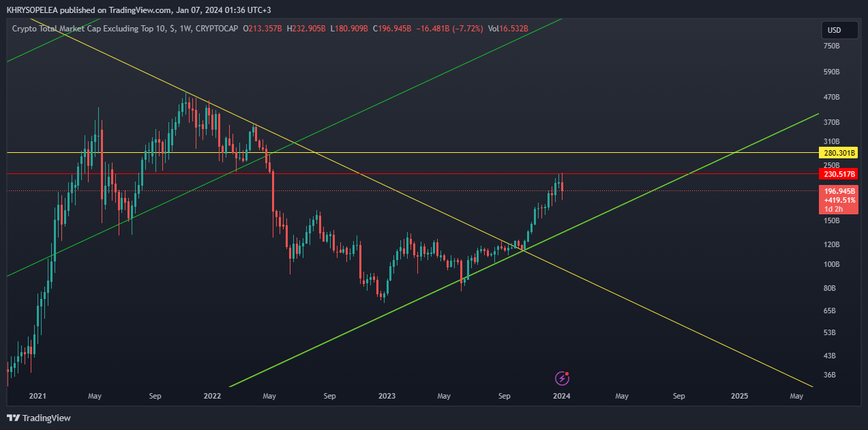Open the USD currency selector
Screen dimensions: 868x430
pyautogui.click(x=839, y=30)
